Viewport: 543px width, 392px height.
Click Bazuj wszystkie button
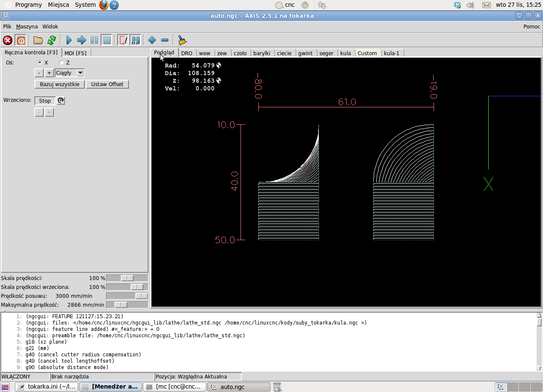tap(60, 84)
